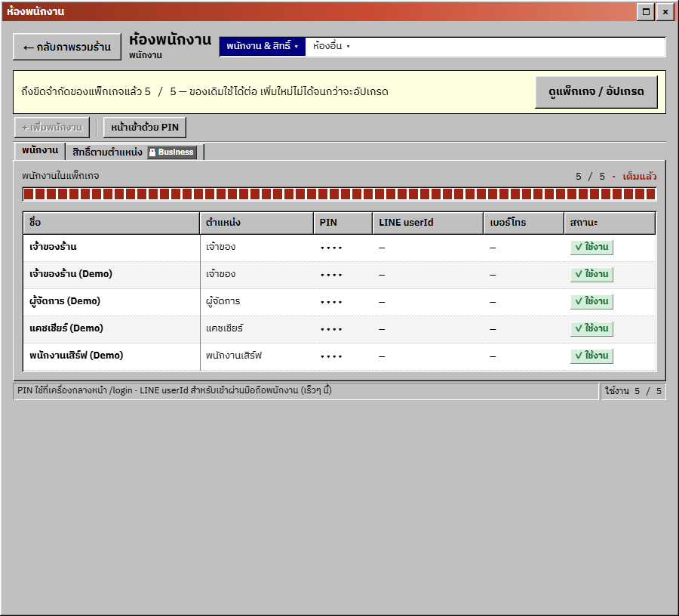Click the LINE userId column header
This screenshot has height=616, width=679.
pyautogui.click(x=428, y=223)
